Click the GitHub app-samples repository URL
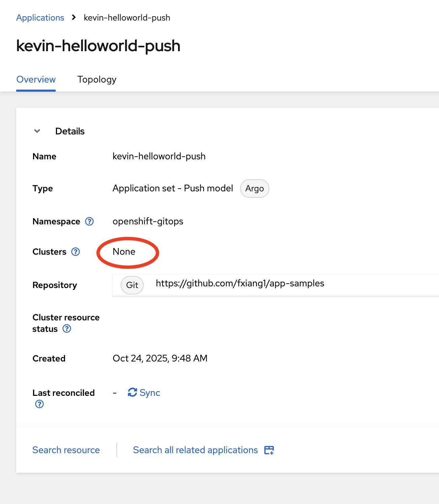 coord(240,283)
